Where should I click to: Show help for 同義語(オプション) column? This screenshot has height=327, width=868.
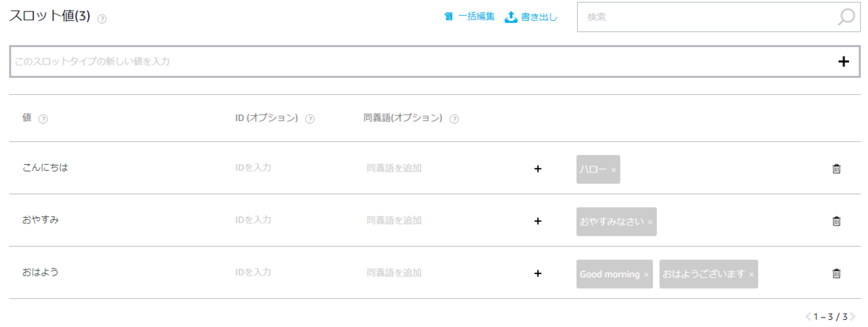coord(454,119)
